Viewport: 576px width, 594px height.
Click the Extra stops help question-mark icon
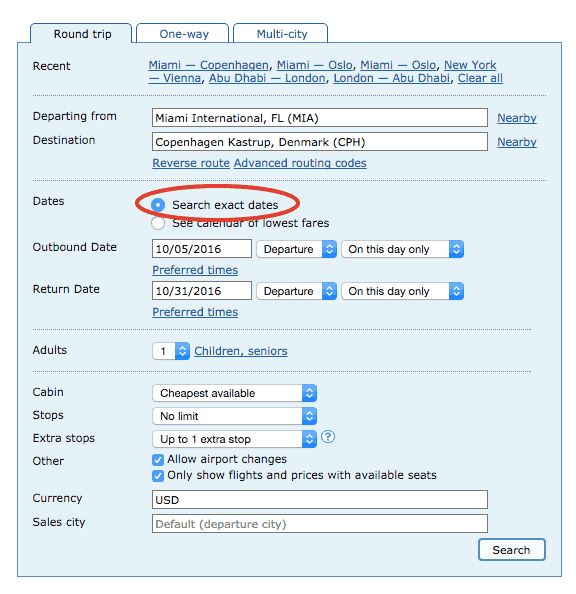coord(328,437)
